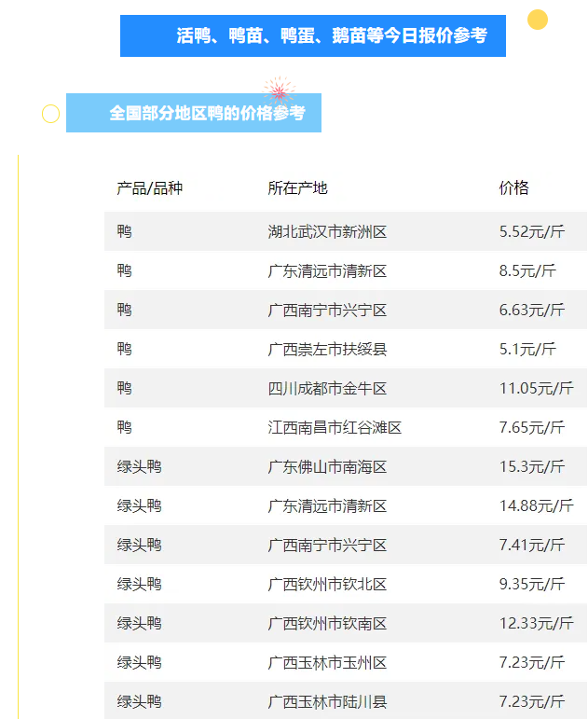Image resolution: width=588 pixels, height=719 pixels.
Task: Click the 价格 column header
Action: pyautogui.click(x=513, y=188)
